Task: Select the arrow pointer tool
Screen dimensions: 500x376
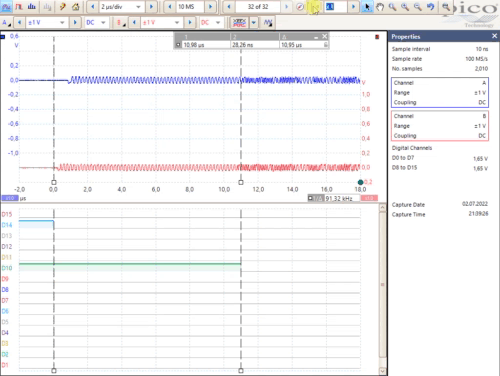Action: point(367,7)
